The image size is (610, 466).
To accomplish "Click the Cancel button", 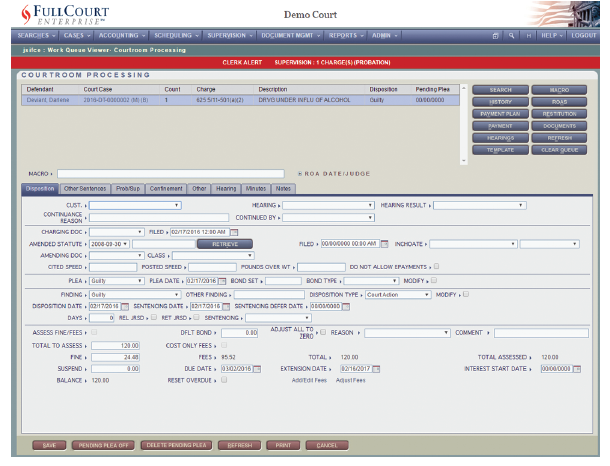I will (327, 445).
